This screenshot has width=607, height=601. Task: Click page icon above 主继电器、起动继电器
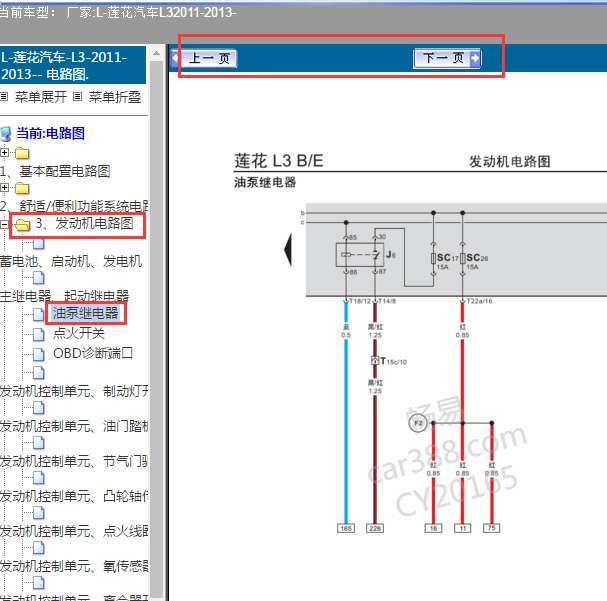click(39, 277)
